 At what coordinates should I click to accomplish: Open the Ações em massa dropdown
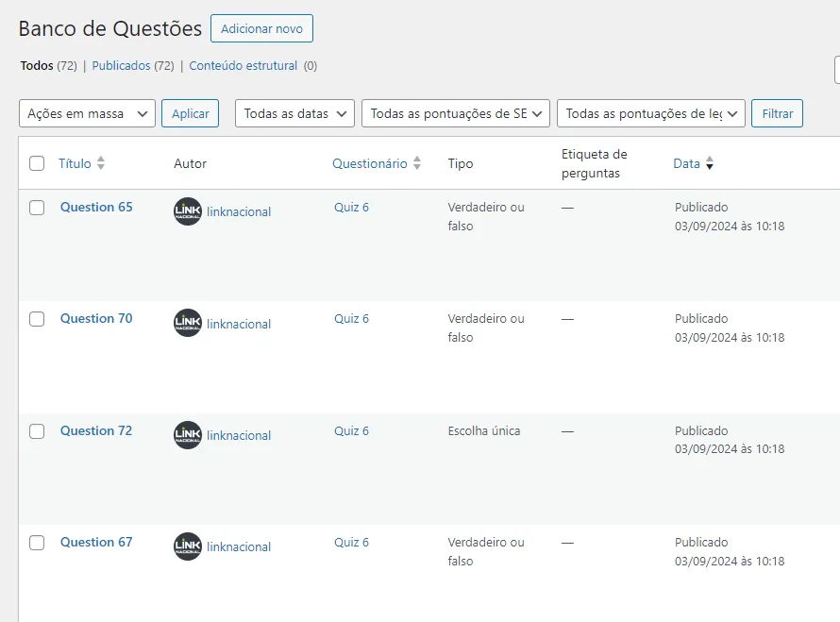coord(87,113)
